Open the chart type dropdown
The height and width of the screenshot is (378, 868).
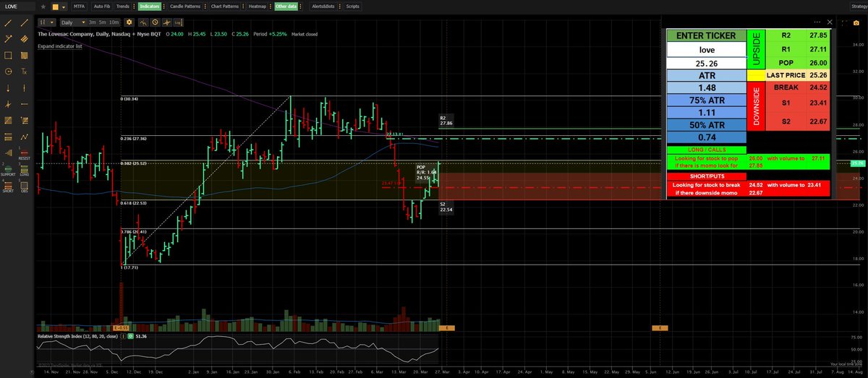pos(47,22)
